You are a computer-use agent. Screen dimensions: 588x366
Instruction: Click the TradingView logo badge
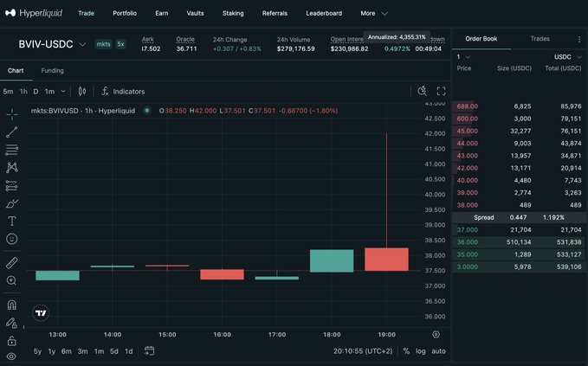(41, 313)
